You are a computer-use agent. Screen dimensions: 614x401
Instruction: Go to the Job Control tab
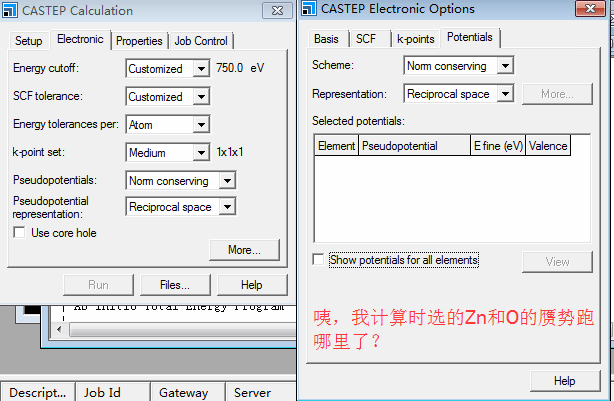click(x=201, y=41)
